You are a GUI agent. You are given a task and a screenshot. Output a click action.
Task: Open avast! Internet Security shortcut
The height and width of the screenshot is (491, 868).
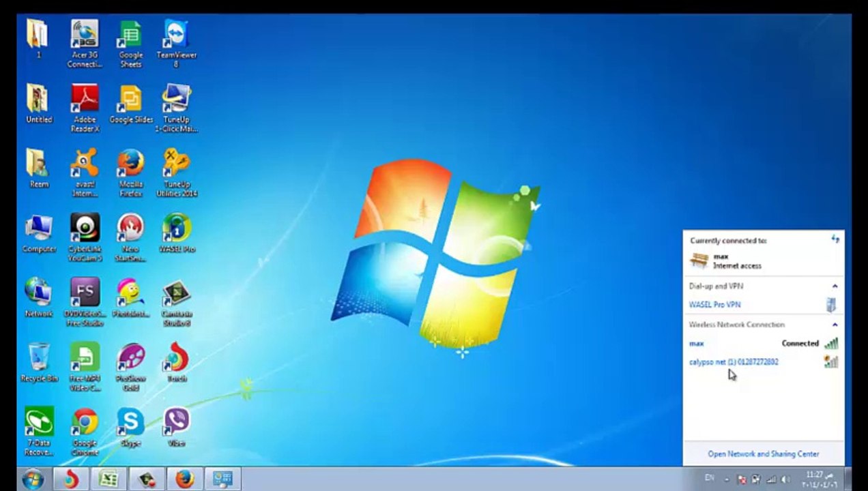pos(85,173)
